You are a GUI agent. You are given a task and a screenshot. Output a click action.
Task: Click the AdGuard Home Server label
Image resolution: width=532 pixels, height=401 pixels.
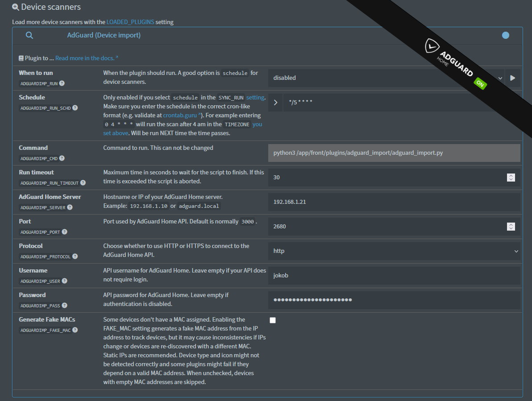[x=50, y=197]
